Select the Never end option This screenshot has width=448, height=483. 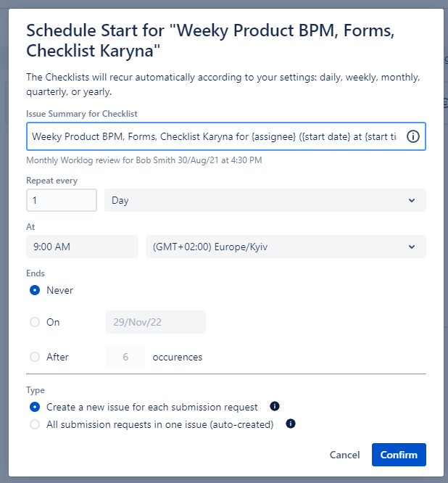pyautogui.click(x=35, y=290)
